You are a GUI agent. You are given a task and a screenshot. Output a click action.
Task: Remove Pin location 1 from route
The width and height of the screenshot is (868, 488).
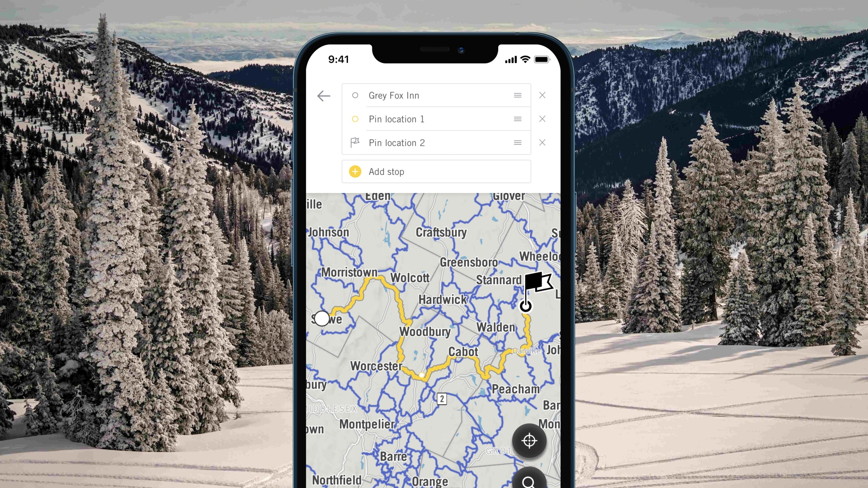pos(542,118)
